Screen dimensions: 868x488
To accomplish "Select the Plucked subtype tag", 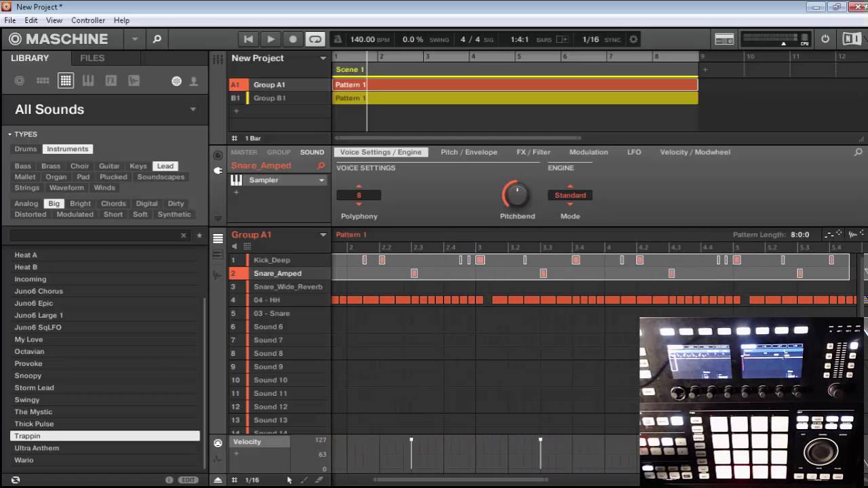I will pos(113,177).
